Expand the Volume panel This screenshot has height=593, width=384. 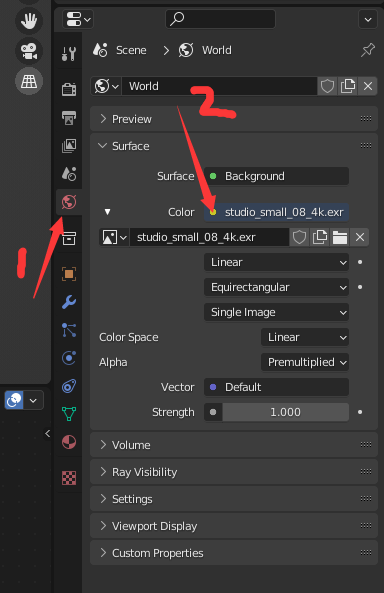click(234, 445)
